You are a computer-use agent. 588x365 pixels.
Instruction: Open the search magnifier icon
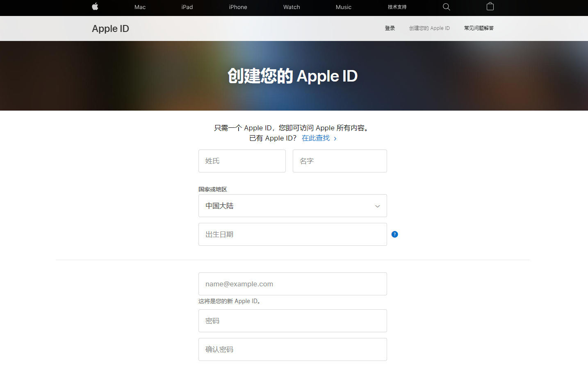point(447,7)
